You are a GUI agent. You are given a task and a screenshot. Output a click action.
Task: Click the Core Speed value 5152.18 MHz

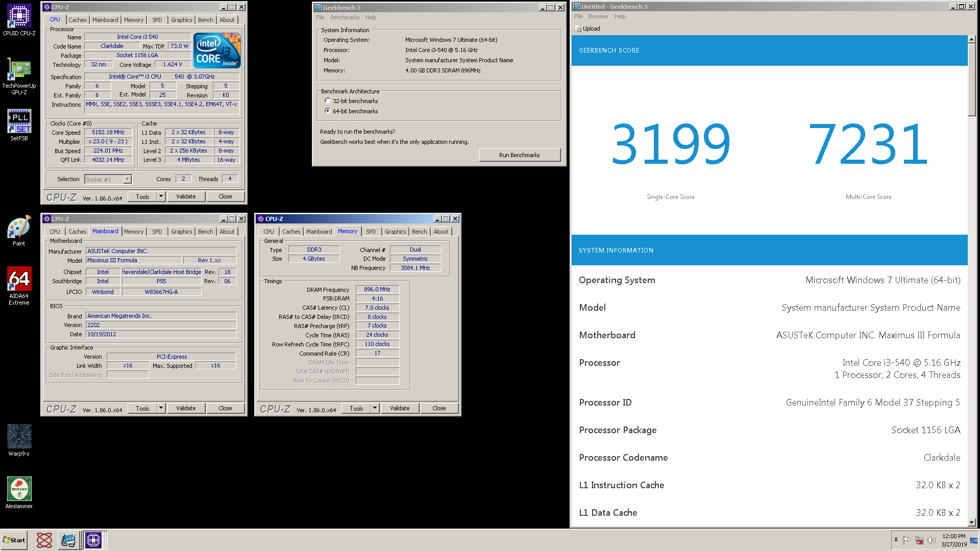coord(108,132)
